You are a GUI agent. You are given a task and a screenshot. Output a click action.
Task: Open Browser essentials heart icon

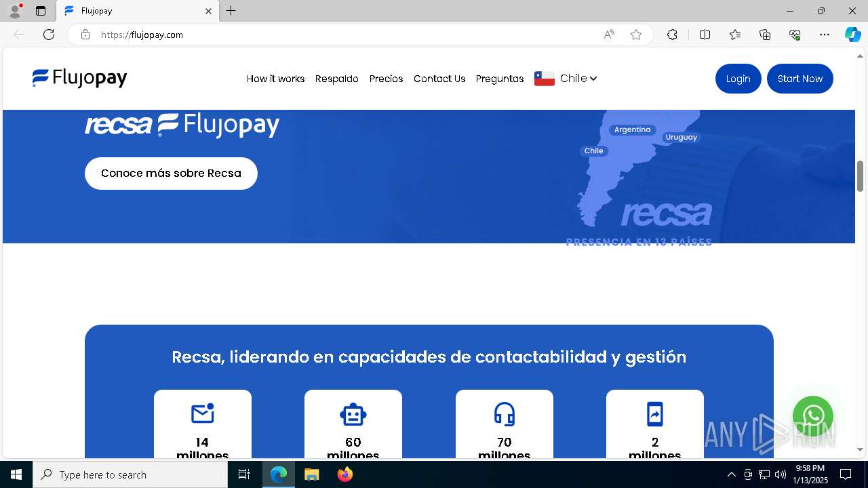795,35
